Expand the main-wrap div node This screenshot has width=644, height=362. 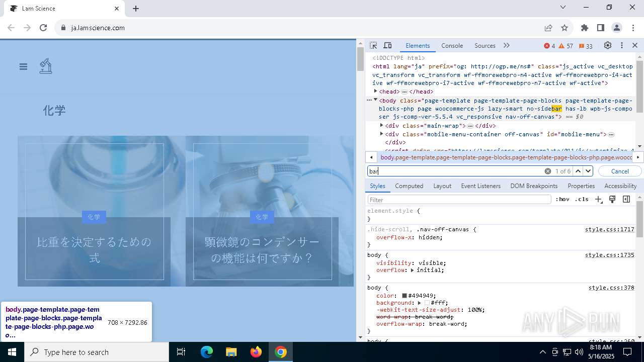click(381, 125)
